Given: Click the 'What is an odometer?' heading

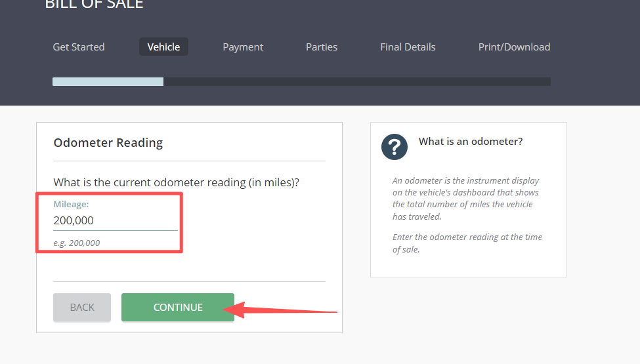Looking at the screenshot, I should click(471, 142).
